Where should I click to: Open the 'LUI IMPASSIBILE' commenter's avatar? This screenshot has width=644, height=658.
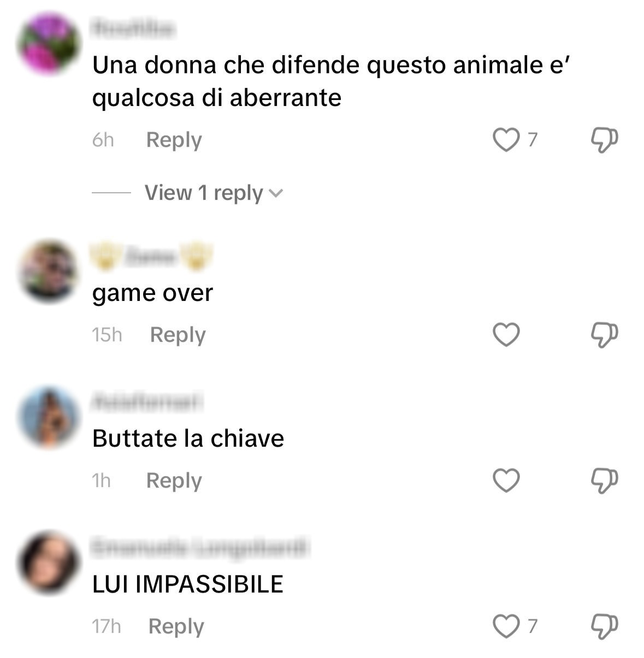tap(49, 562)
